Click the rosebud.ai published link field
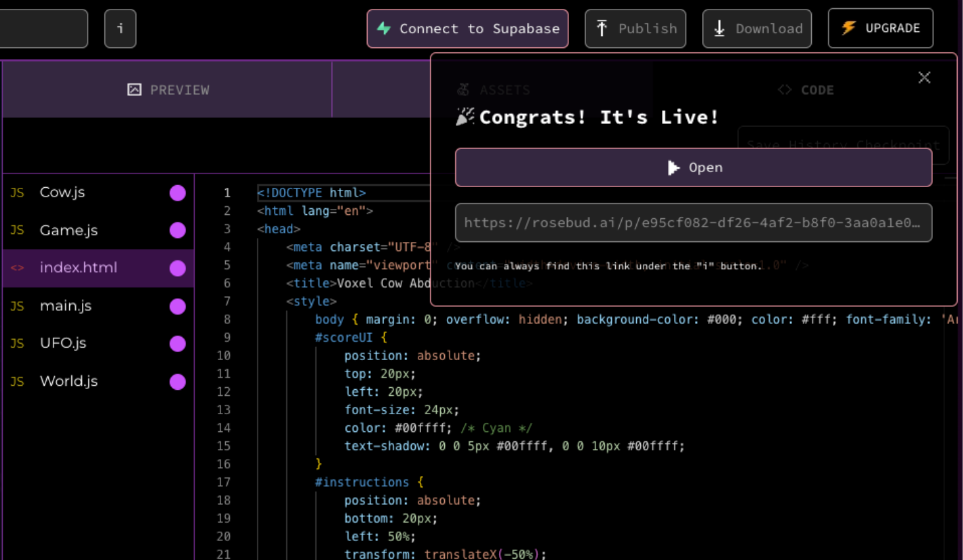963x560 pixels. point(694,222)
